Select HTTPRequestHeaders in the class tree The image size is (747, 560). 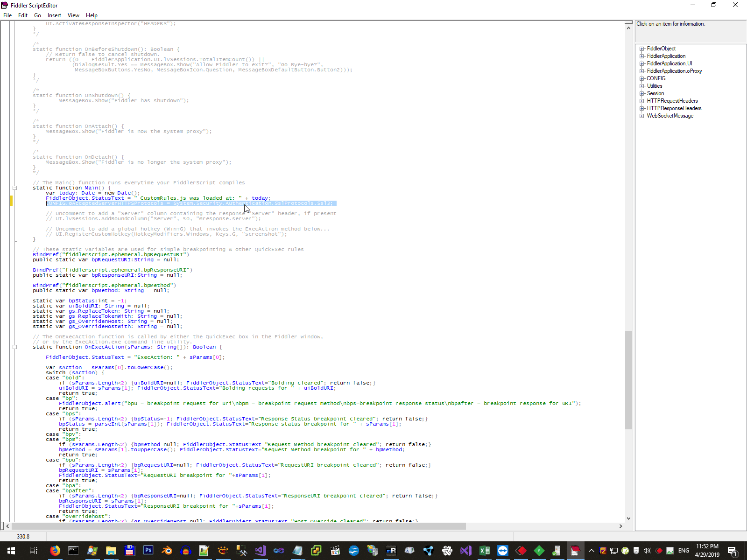click(672, 101)
